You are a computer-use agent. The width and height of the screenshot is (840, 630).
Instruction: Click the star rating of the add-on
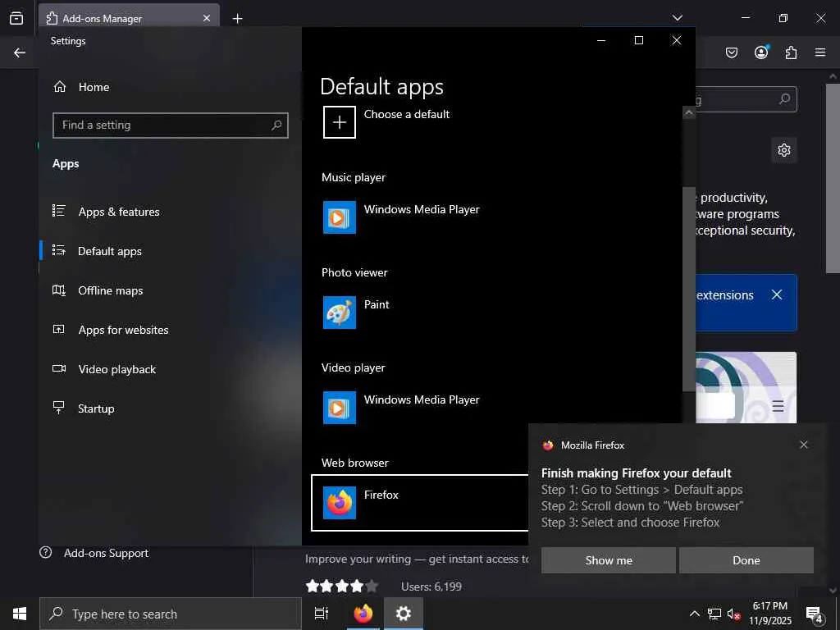click(342, 586)
